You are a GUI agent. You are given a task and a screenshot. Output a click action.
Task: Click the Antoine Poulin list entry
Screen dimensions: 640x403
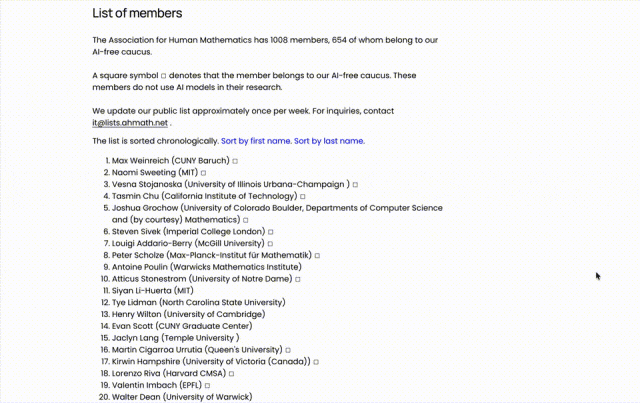[x=207, y=267]
